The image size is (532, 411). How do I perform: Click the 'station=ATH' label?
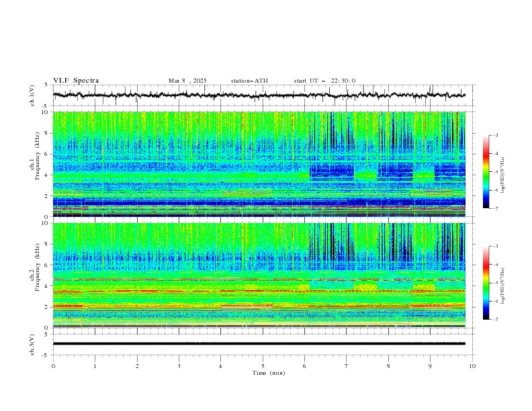click(249, 81)
